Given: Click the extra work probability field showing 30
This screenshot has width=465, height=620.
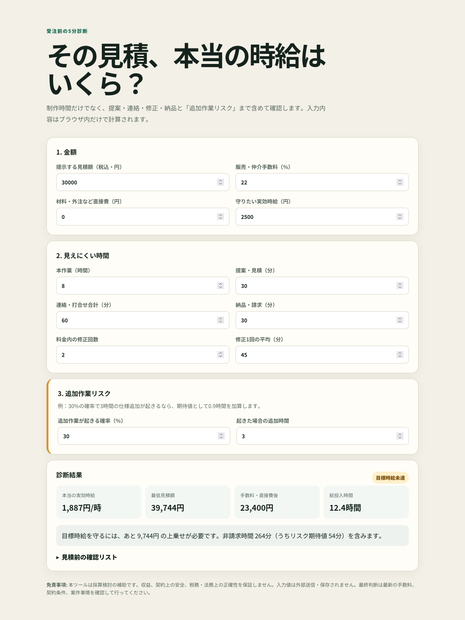Looking at the screenshot, I should (144, 436).
